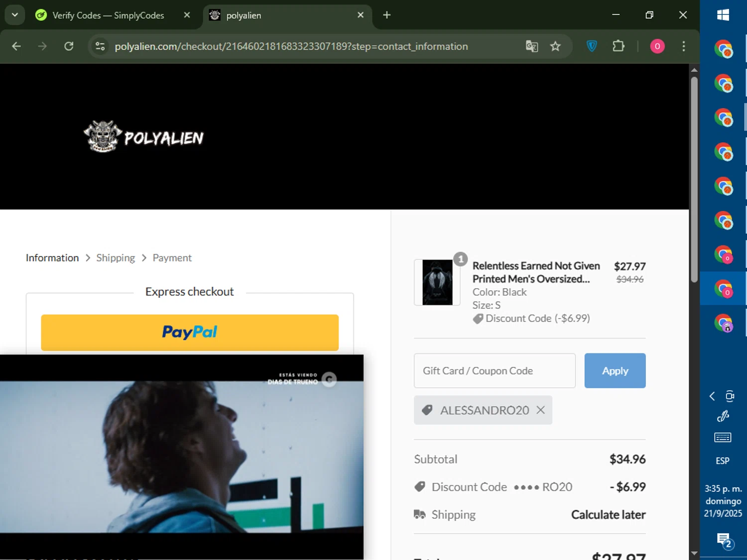Click the Color: Black text
Screen dimensions: 747x560
pyautogui.click(x=499, y=292)
